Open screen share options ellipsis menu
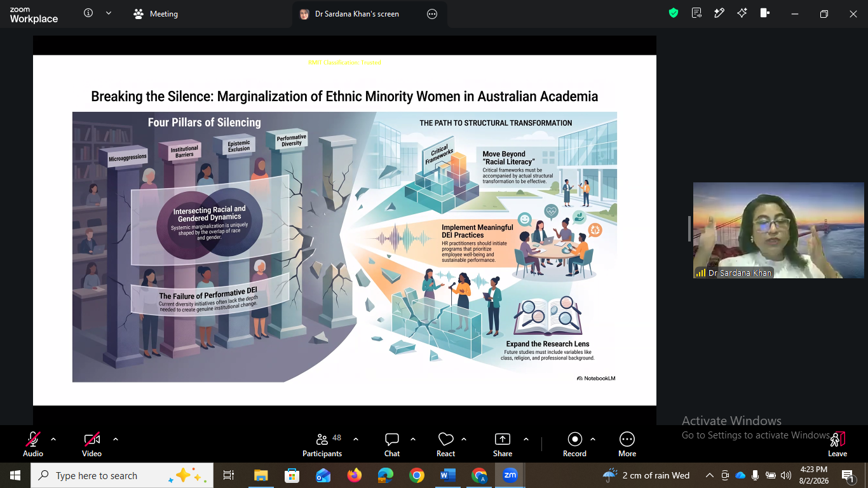Image resolution: width=868 pixels, height=488 pixels. click(432, 14)
